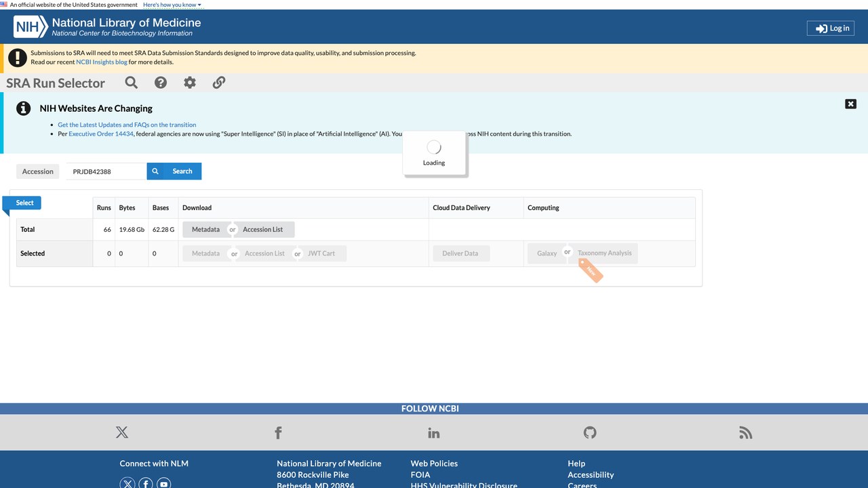
Task: Click the blue Search button
Action: 174,171
